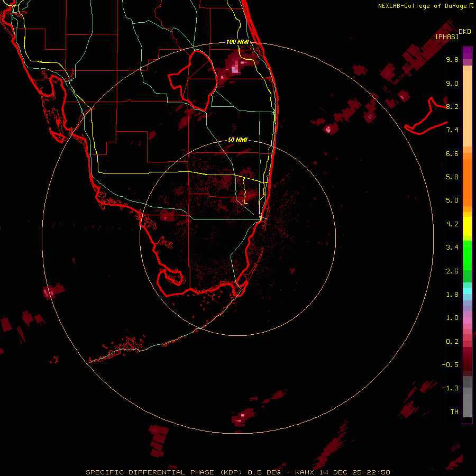Click the 9.8 value on the color scale
Viewport: 476px width, 476px height.
pyautogui.click(x=452, y=59)
